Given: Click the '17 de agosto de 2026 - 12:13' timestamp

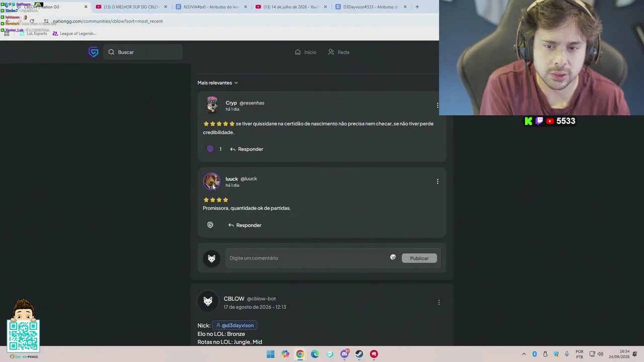Looking at the screenshot, I should (255, 307).
